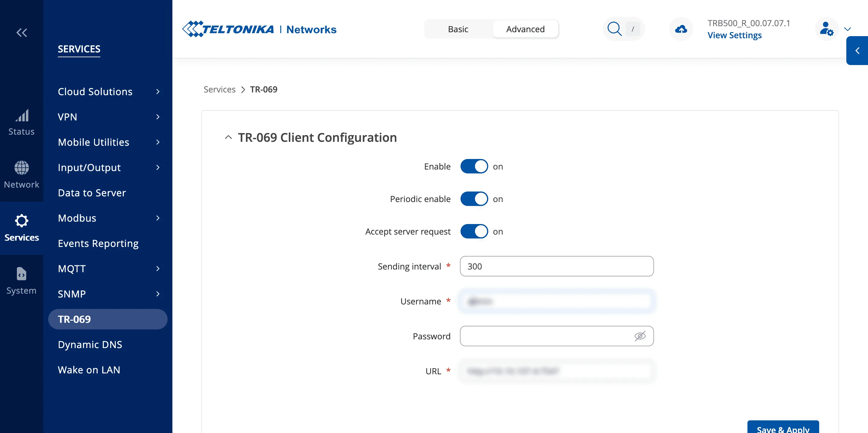This screenshot has width=868, height=433.
Task: Select the Services gear icon
Action: [x=22, y=221]
